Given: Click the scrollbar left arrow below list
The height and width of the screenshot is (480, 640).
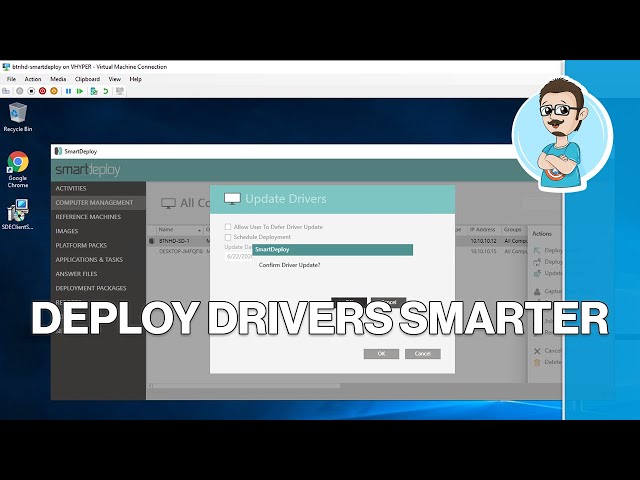Looking at the screenshot, I should point(150,386).
